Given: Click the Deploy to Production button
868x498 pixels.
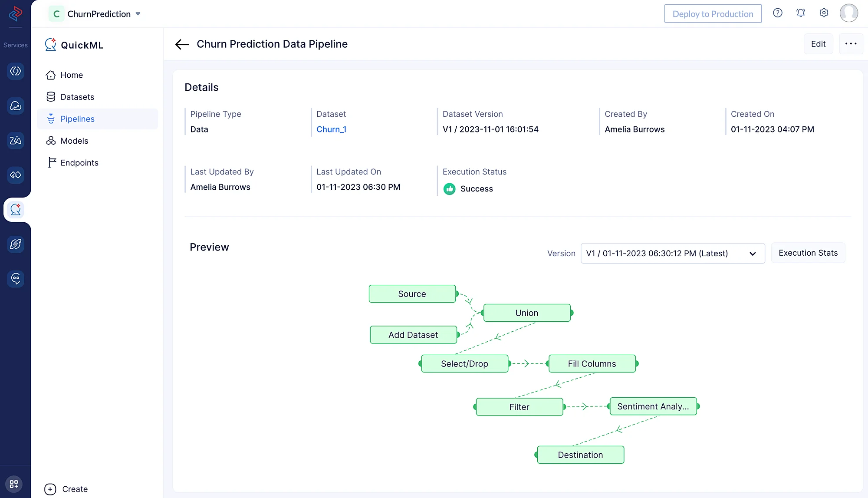Looking at the screenshot, I should (x=713, y=14).
